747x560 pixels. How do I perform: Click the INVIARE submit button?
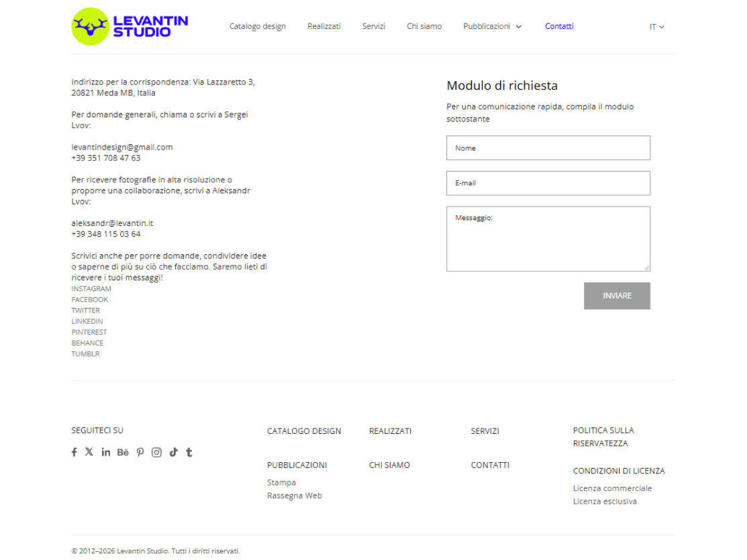coord(617,296)
